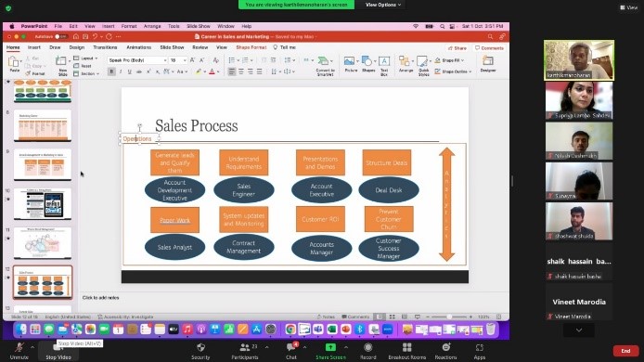
Task: Open the Slide Show menu
Action: 199,26
